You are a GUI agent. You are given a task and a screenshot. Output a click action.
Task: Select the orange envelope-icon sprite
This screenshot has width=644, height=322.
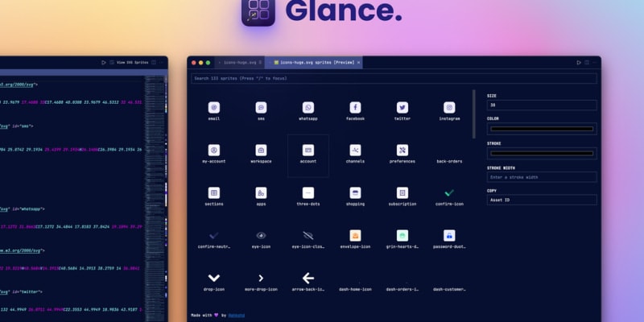(x=355, y=236)
